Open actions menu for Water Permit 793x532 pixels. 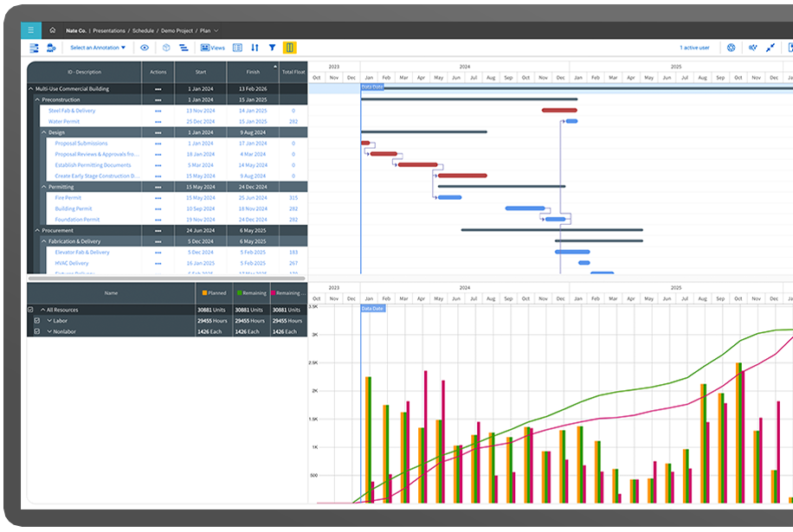click(158, 122)
